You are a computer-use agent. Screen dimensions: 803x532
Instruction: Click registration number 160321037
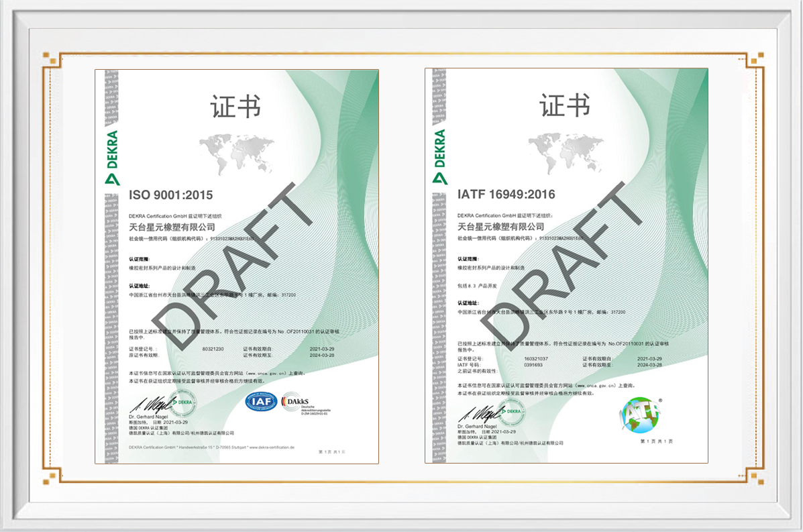click(x=536, y=359)
